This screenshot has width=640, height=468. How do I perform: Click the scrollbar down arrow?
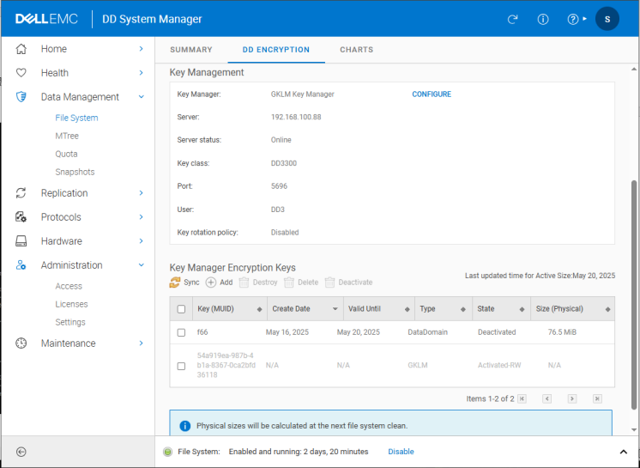click(x=634, y=430)
